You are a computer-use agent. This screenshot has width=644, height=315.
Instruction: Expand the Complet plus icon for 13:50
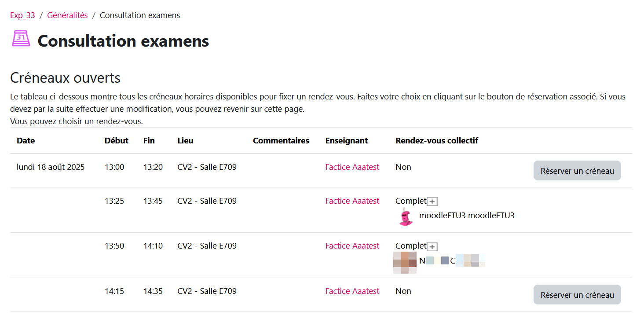433,246
